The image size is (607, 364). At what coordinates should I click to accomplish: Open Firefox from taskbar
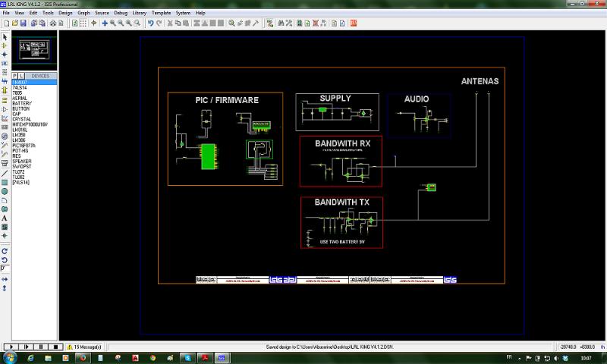[x=83, y=358]
